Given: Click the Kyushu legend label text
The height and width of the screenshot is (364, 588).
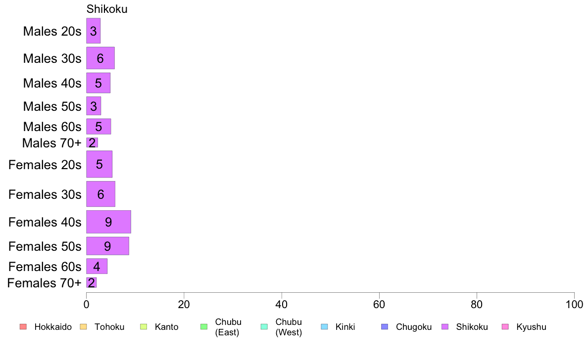Looking at the screenshot, I should coord(531,327).
